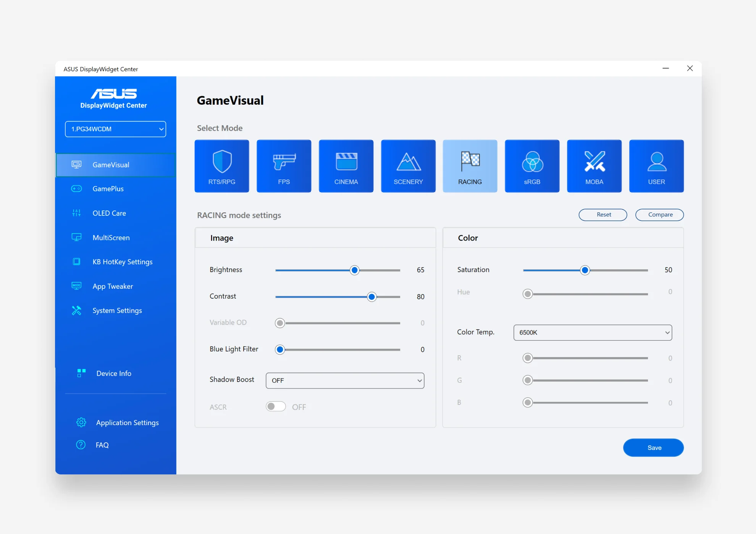756x534 pixels.
Task: Open Application Settings gear entry
Action: point(127,422)
